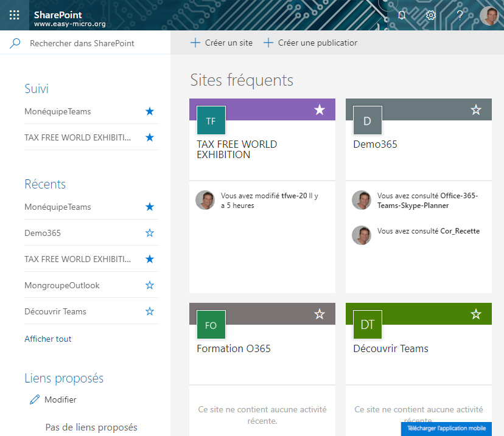Click the SharePoint title in the header

tap(58, 15)
